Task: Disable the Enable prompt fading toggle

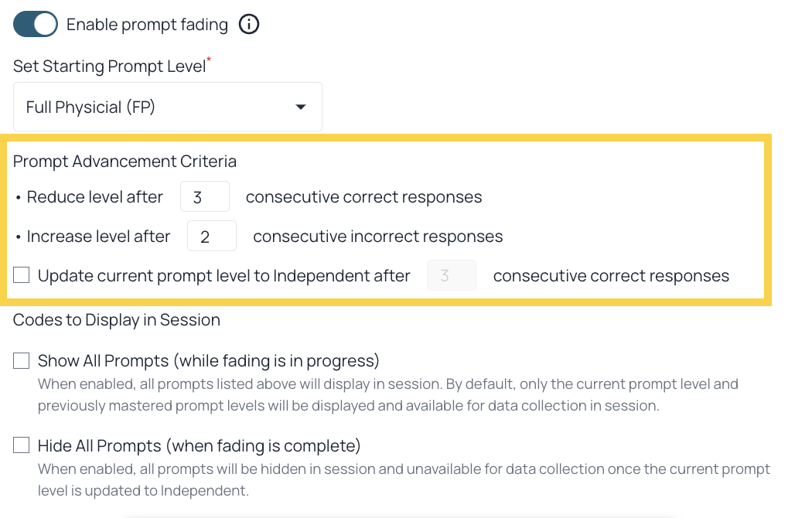Action: 36,24
